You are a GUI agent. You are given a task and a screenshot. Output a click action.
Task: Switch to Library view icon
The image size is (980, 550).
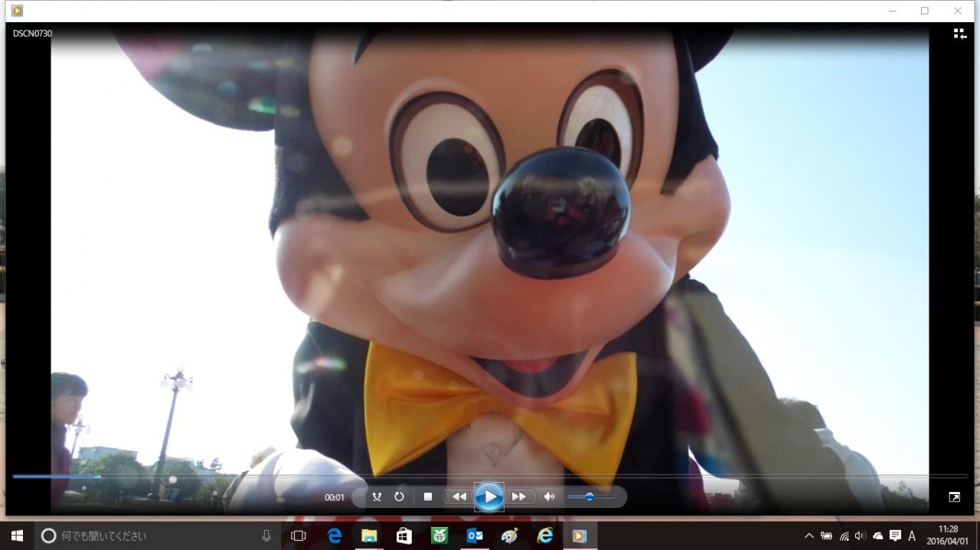pyautogui.click(x=960, y=34)
